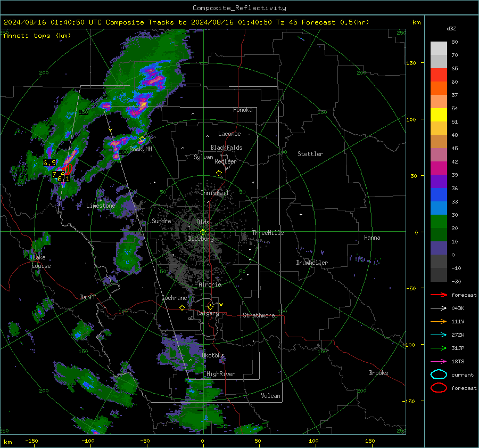
Task: Click the yellow diamond marker at RockyMH
Action: pyautogui.click(x=142, y=139)
